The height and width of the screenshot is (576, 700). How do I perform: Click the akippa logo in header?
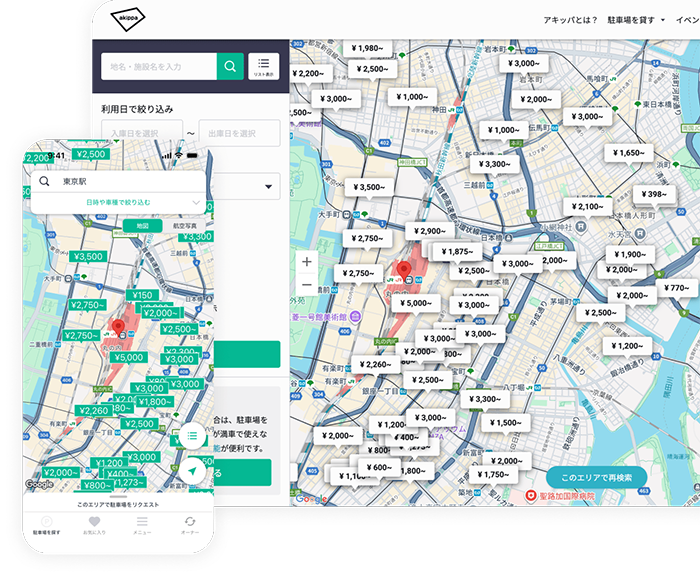125,19
